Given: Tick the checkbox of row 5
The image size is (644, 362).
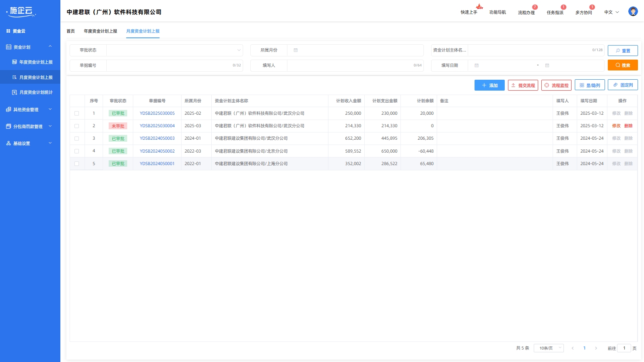Looking at the screenshot, I should tap(76, 164).
